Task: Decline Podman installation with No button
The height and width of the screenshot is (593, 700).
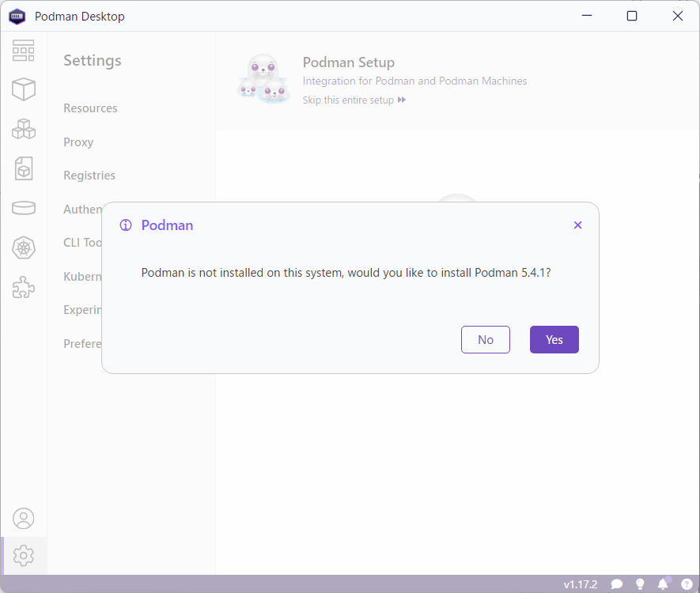Action: click(x=486, y=339)
